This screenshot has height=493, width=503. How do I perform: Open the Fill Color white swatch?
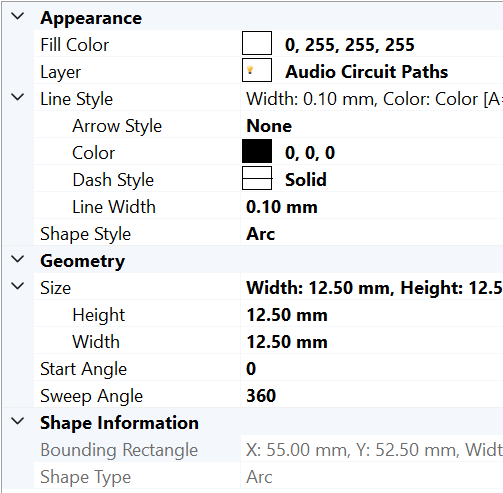point(257,43)
